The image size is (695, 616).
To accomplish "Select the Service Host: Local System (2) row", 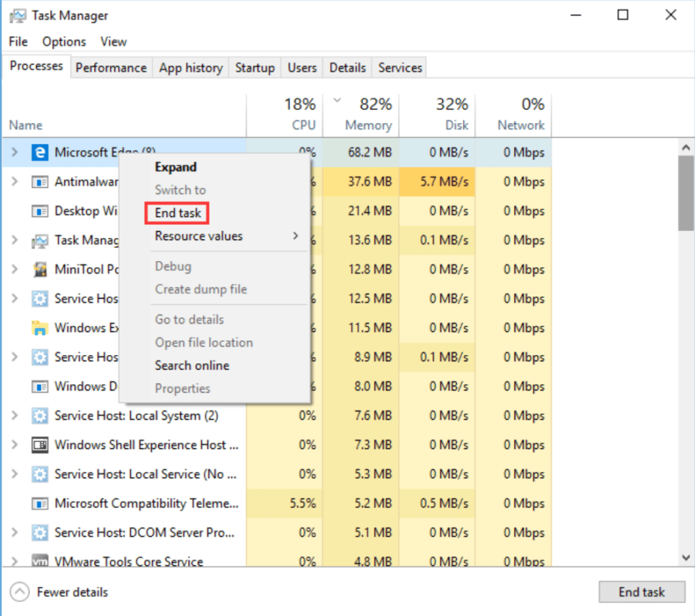I will point(277,415).
